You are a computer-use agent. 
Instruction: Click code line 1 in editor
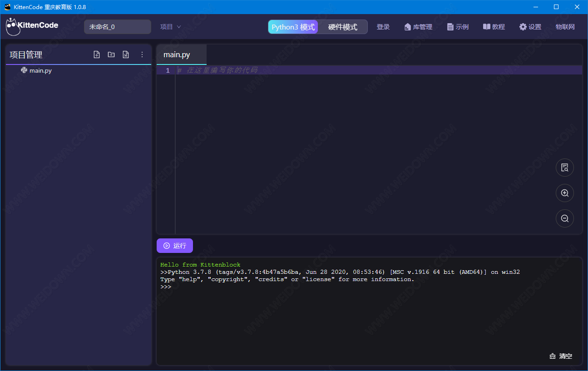379,70
